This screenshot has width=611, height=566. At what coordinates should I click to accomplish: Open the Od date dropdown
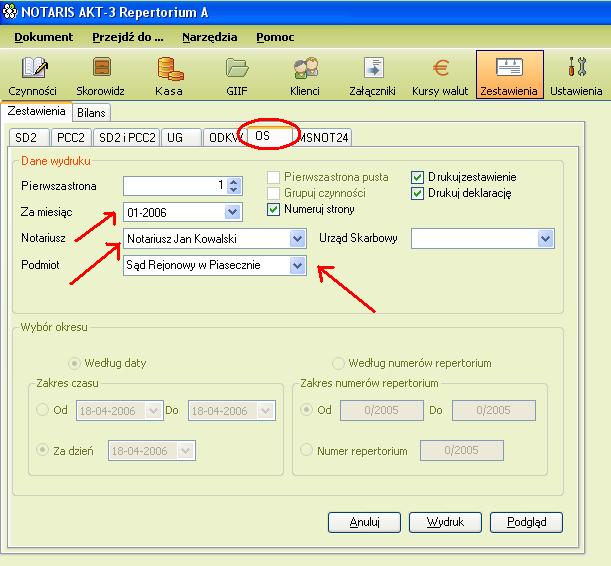tap(153, 411)
